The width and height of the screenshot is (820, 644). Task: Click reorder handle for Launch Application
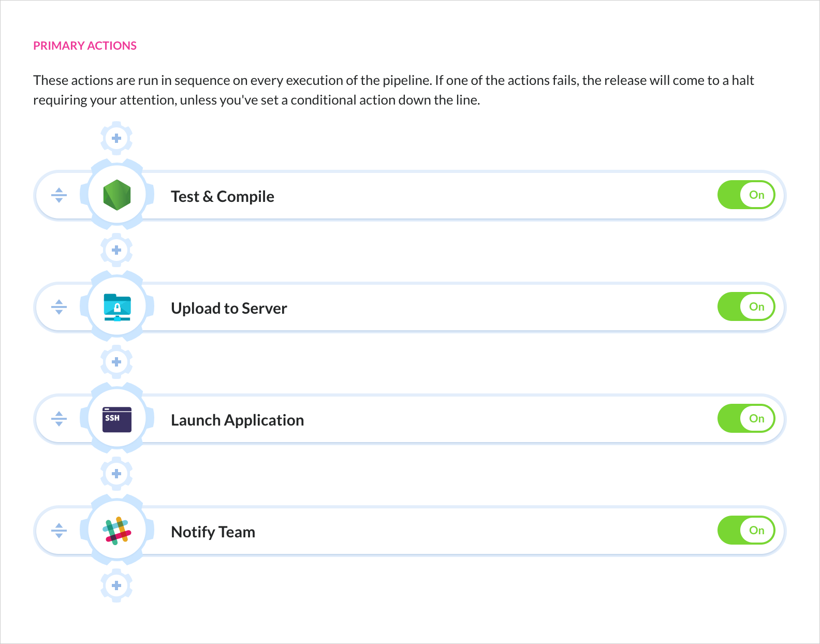click(59, 419)
